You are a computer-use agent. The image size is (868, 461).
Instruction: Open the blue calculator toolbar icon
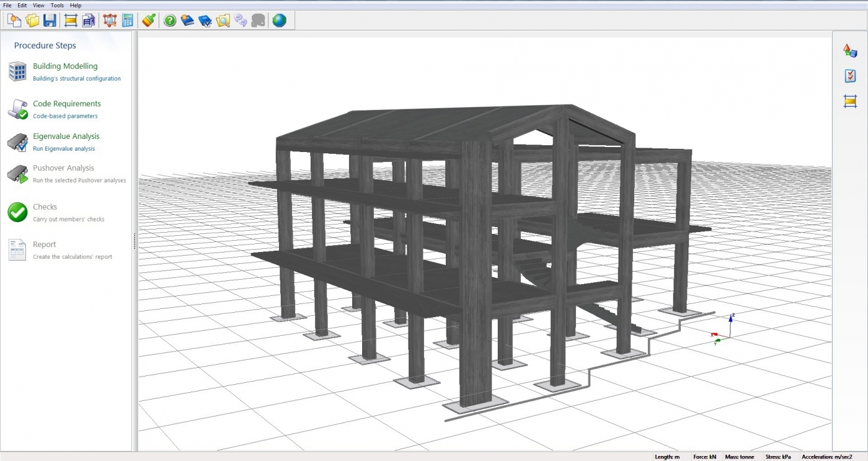(x=128, y=20)
